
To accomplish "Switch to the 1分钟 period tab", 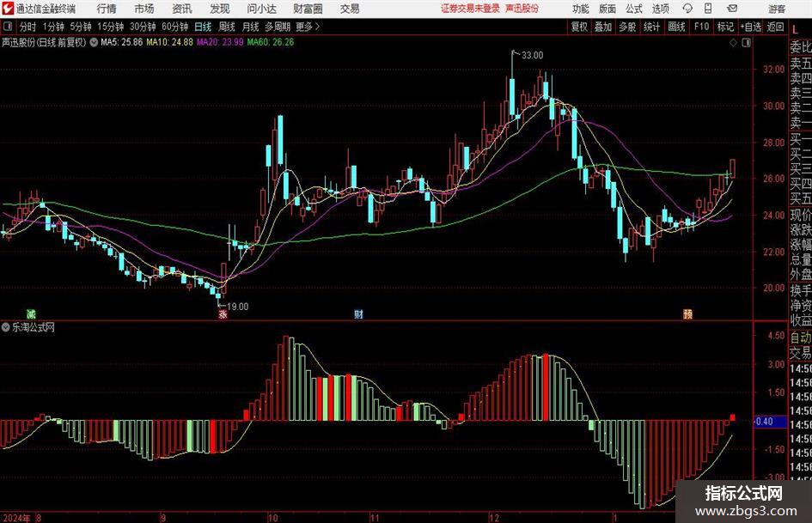I will pos(53,27).
